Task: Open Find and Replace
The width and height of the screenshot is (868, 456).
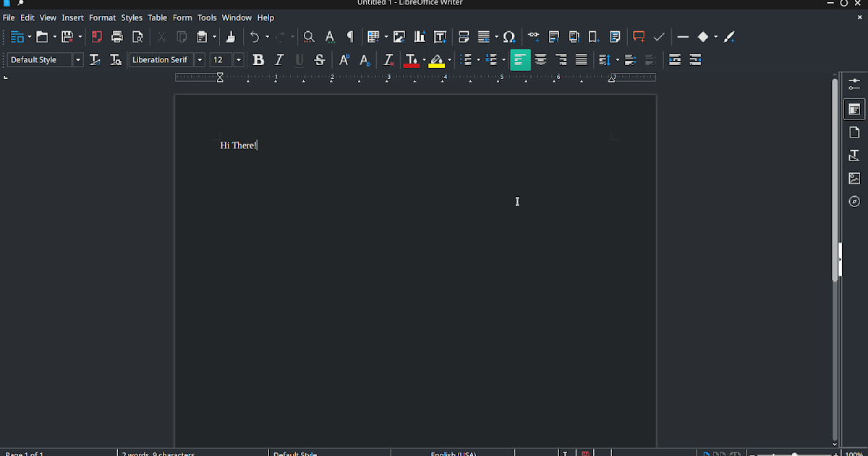Action: [307, 37]
